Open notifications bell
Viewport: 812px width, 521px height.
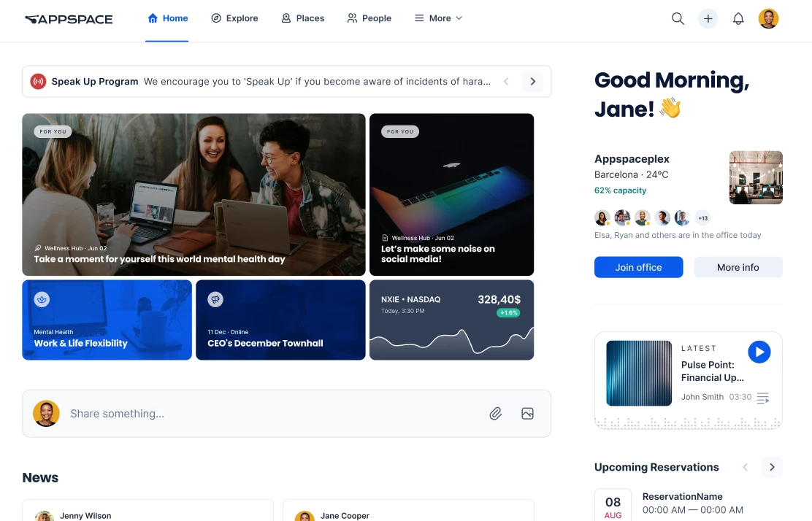(x=738, y=19)
